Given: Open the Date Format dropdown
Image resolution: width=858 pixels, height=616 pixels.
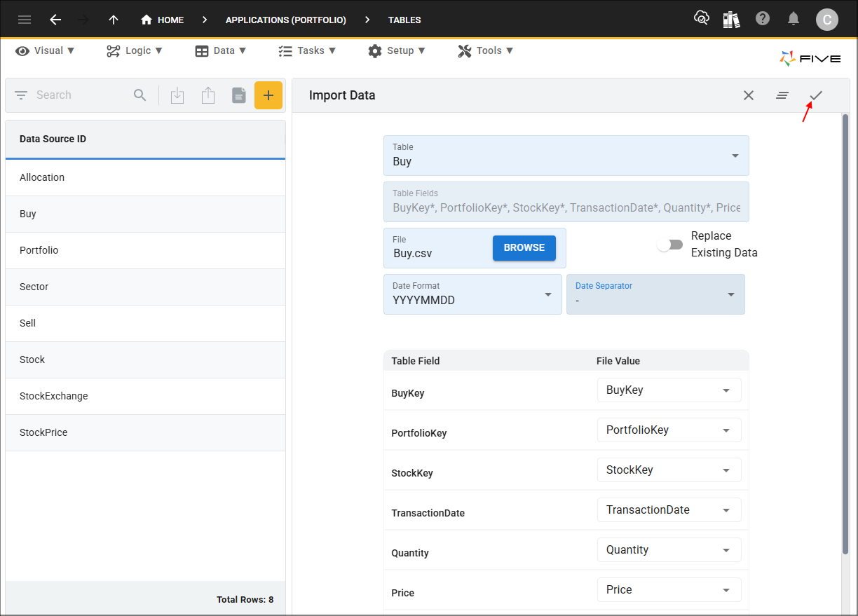Looking at the screenshot, I should pyautogui.click(x=472, y=294).
